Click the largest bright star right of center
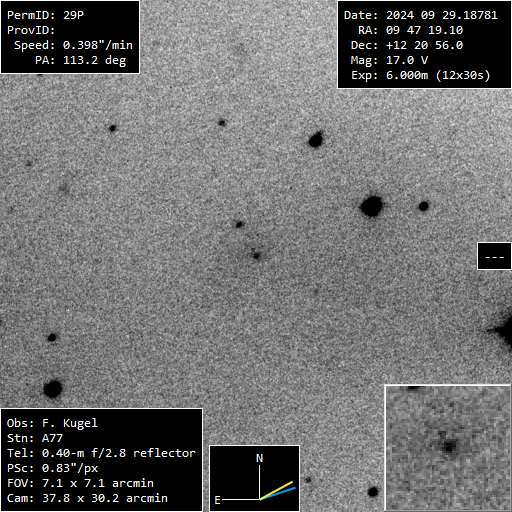The height and width of the screenshot is (512, 512). tap(371, 206)
